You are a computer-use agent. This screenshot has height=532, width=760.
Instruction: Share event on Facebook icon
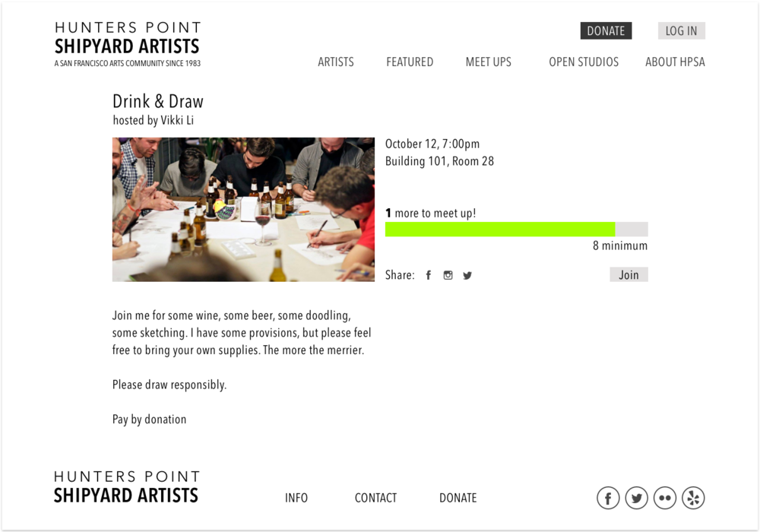tap(429, 275)
